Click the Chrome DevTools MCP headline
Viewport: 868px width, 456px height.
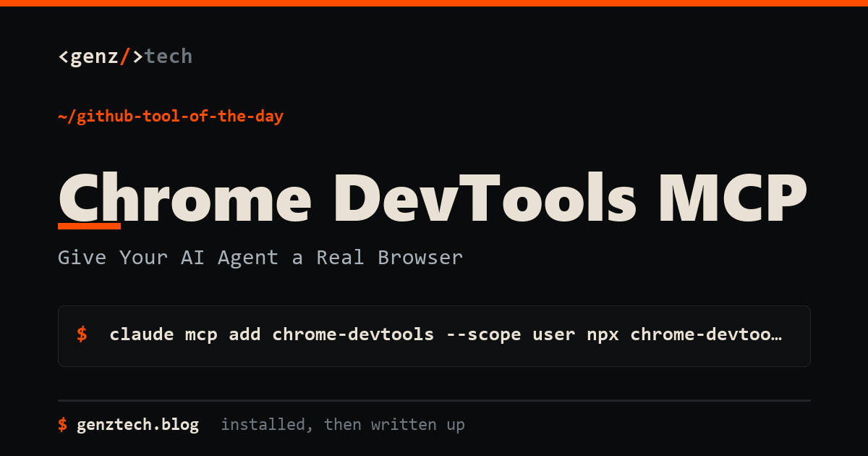click(432, 197)
